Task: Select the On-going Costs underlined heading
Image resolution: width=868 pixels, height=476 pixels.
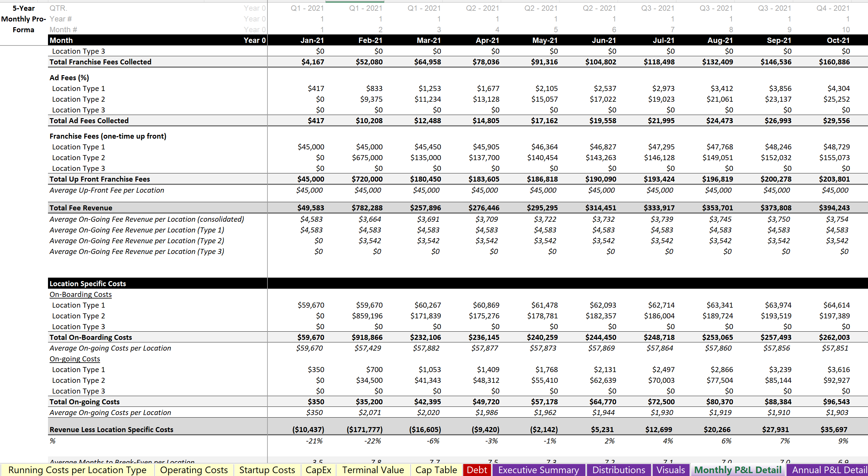Action: [75, 359]
